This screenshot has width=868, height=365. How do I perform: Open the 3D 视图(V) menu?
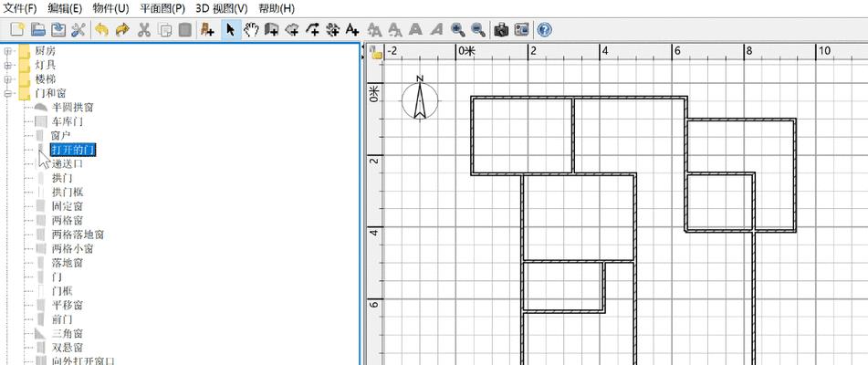222,8
